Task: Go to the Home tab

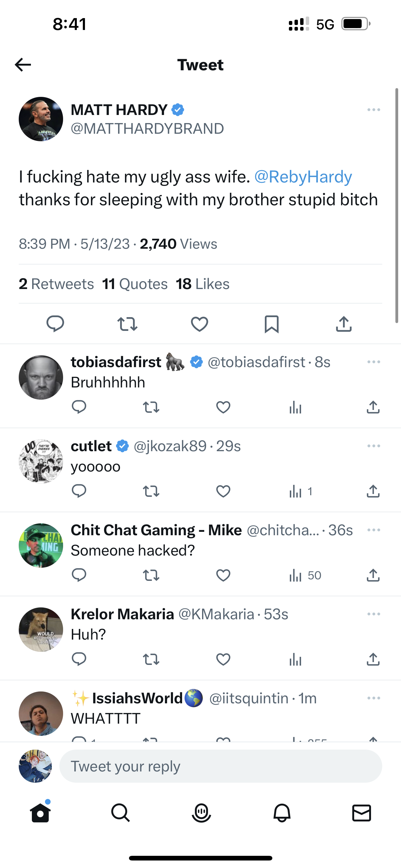Action: (x=40, y=813)
